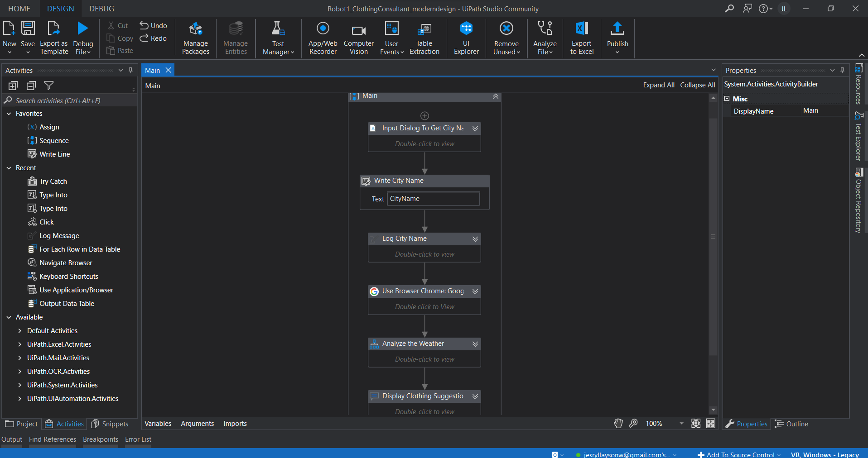Expand the Log City Name activity
Screen dimensions: 868x458
pyautogui.click(x=475, y=239)
